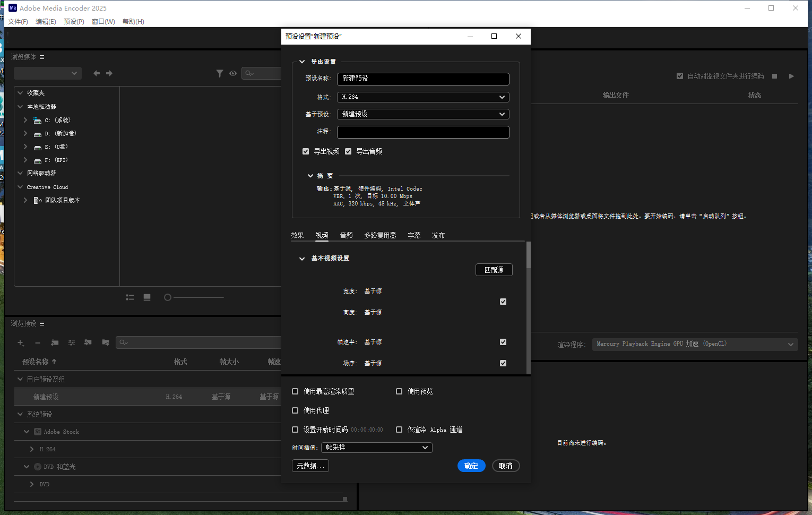Collapse the 系统预设 group
This screenshot has width=812, height=515.
[x=20, y=414]
